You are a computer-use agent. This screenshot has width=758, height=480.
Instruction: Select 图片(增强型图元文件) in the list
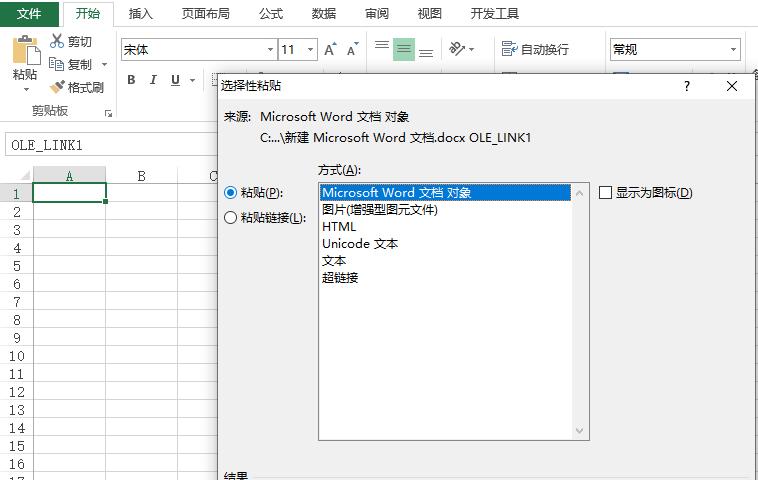click(x=445, y=210)
